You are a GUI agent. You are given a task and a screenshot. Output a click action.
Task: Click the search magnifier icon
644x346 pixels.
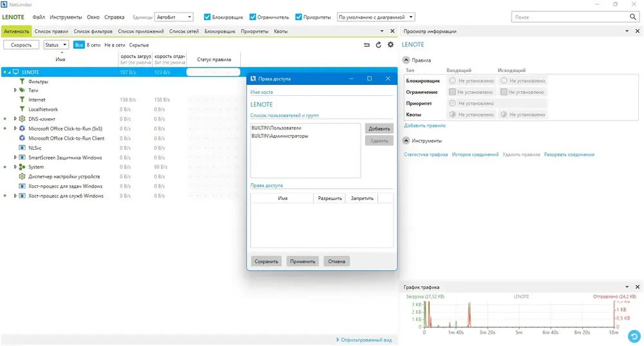[633, 17]
